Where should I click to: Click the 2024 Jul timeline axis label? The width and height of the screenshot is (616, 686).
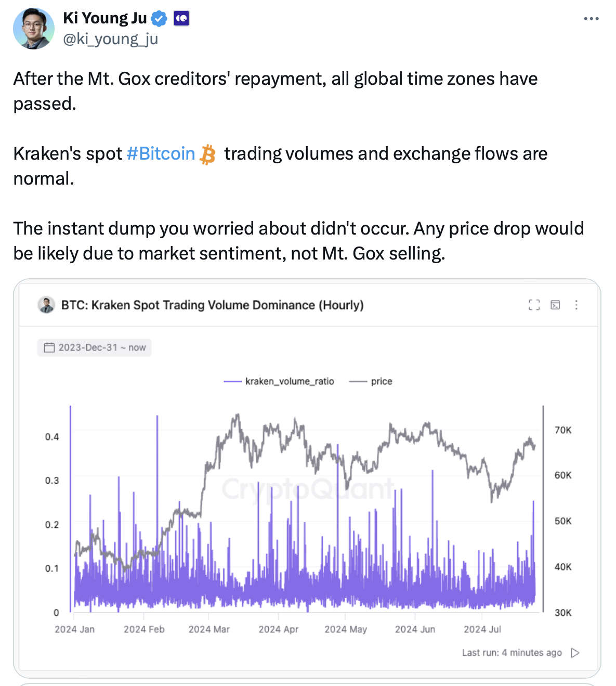tap(482, 629)
